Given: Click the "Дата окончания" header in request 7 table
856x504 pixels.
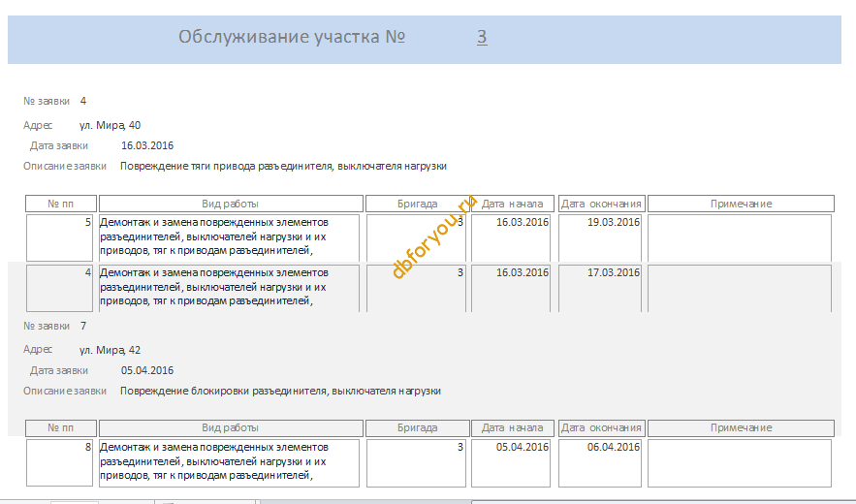Looking at the screenshot, I should (602, 428).
